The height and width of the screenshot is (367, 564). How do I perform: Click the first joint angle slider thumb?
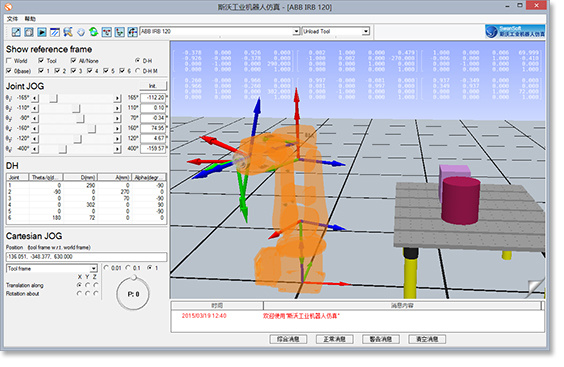tap(54, 98)
